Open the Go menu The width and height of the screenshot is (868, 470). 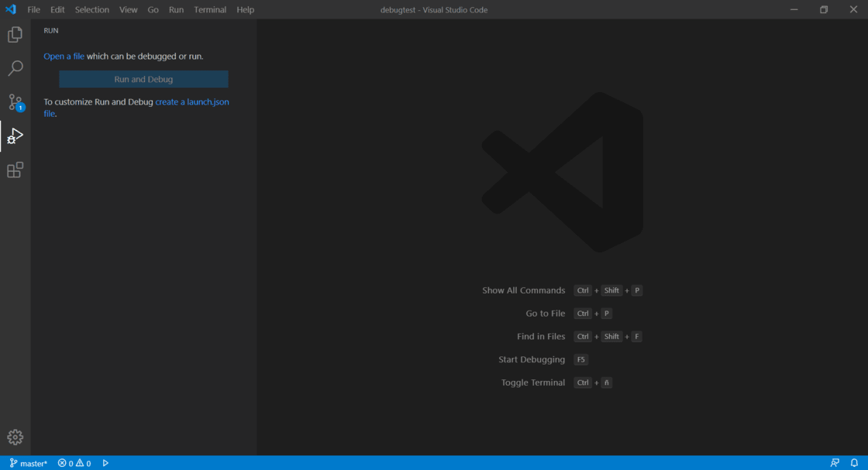tap(153, 9)
